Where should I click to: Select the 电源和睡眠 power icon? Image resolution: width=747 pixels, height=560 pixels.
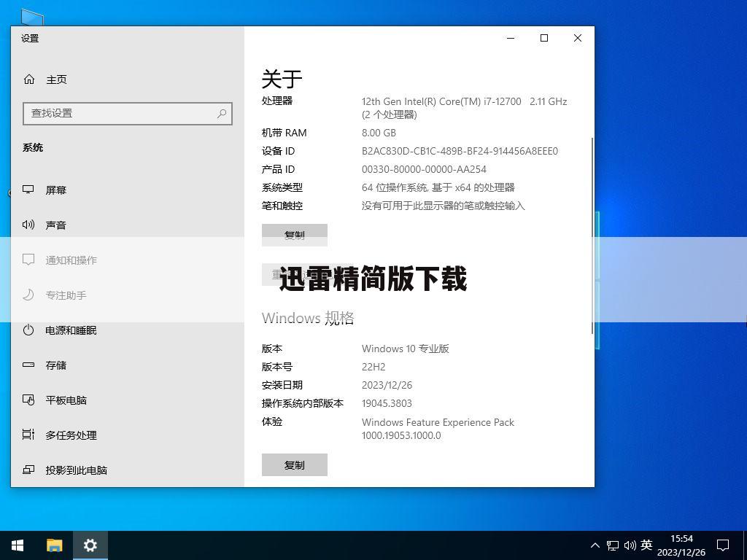pyautogui.click(x=28, y=330)
